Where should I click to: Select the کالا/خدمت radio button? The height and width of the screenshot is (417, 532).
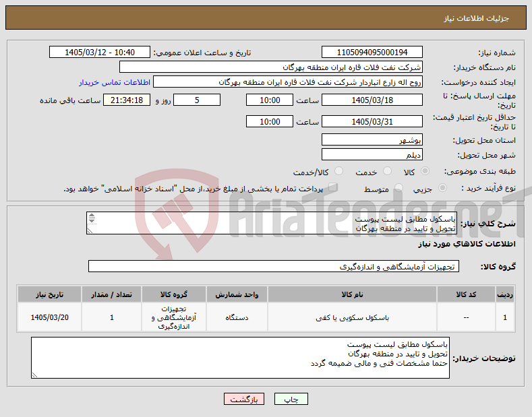338,171
